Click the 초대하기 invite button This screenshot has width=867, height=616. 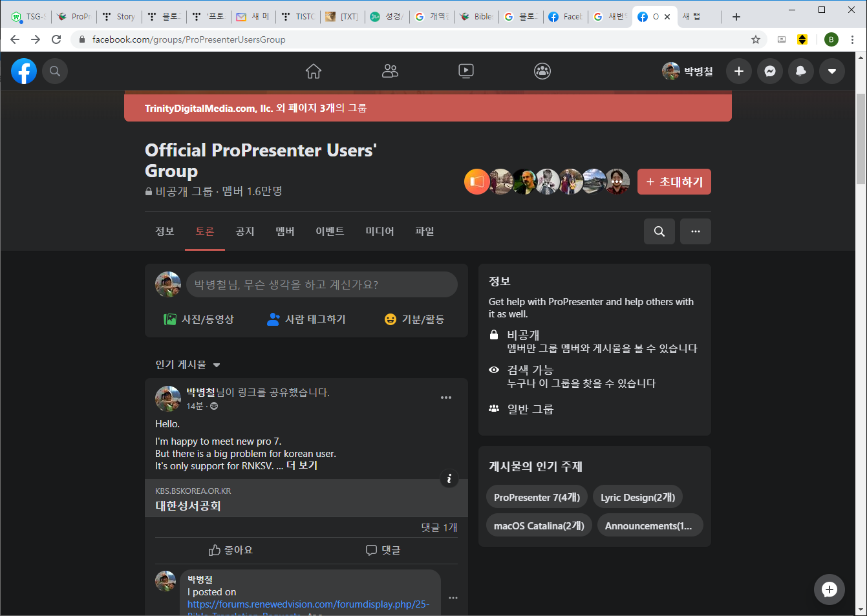tap(674, 182)
